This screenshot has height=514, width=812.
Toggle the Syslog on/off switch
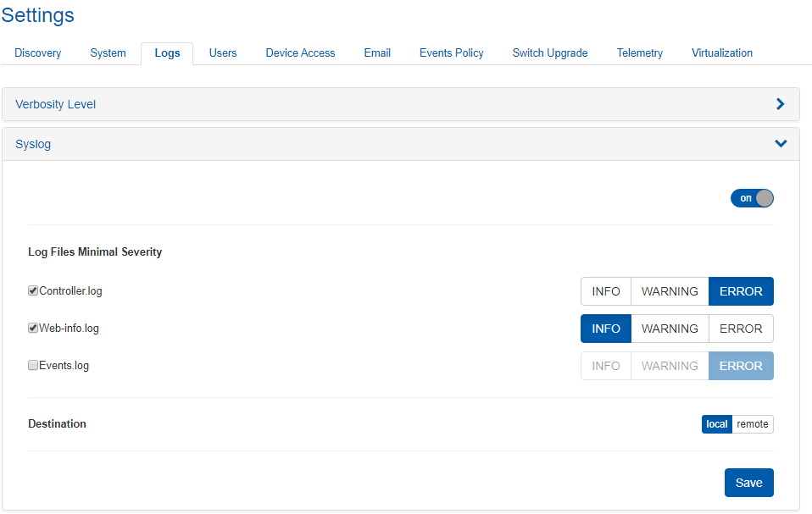(x=752, y=198)
